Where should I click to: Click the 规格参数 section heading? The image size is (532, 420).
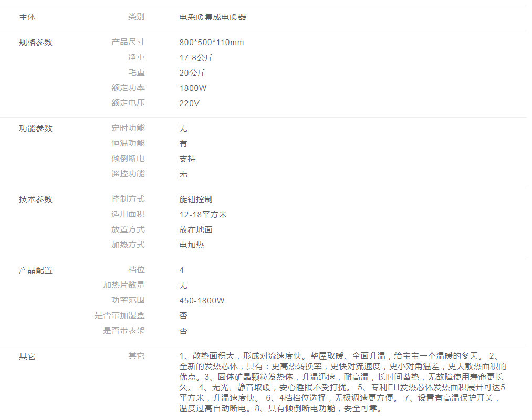36,43
